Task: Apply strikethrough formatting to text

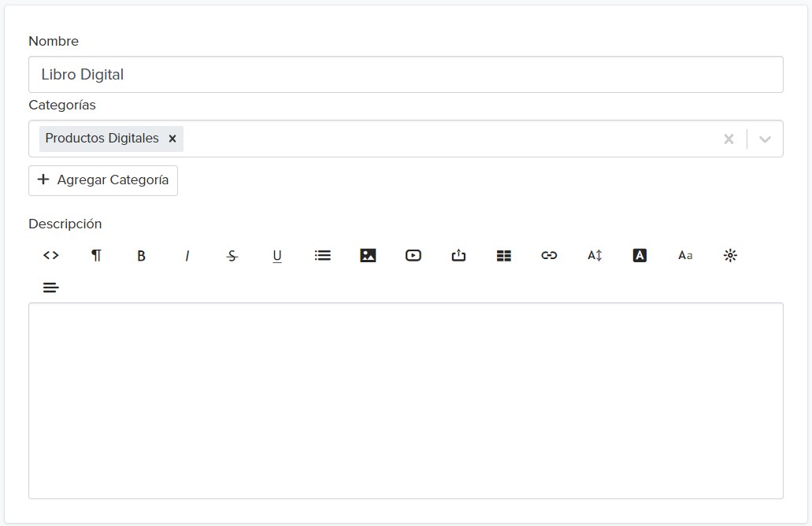Action: pyautogui.click(x=232, y=256)
